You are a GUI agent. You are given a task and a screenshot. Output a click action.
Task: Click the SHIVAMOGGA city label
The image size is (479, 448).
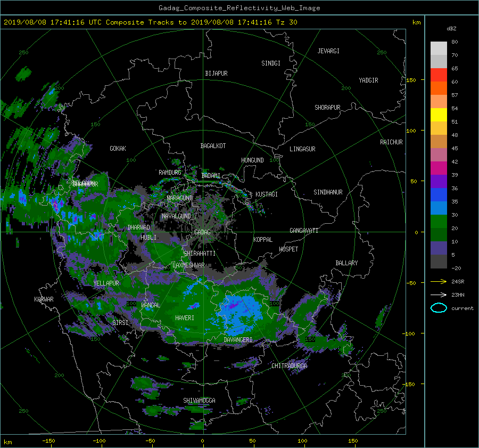tap(199, 401)
